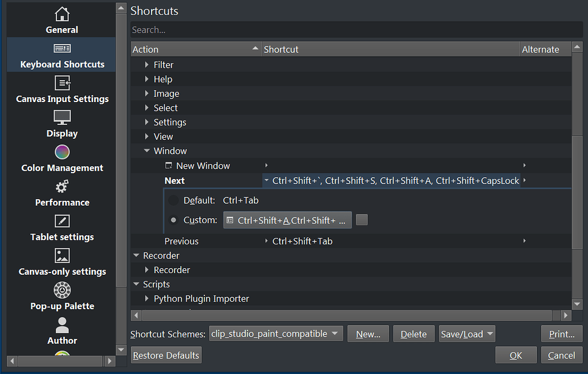Sort by the Action column header
588x374 pixels.
[x=195, y=49]
